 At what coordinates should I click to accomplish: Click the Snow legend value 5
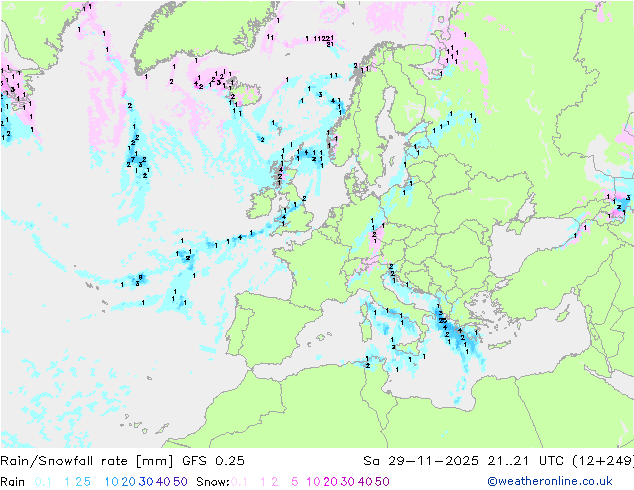pyautogui.click(x=294, y=482)
